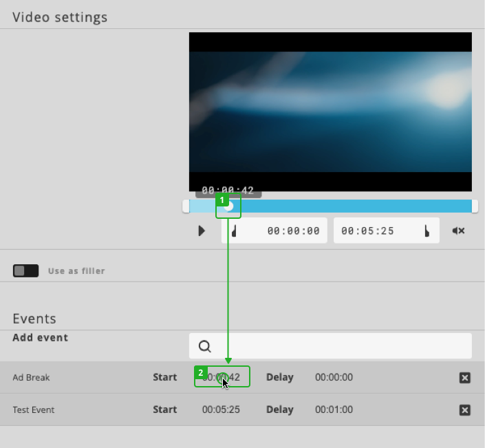Select the Test Event row name
485x448 pixels.
34,409
